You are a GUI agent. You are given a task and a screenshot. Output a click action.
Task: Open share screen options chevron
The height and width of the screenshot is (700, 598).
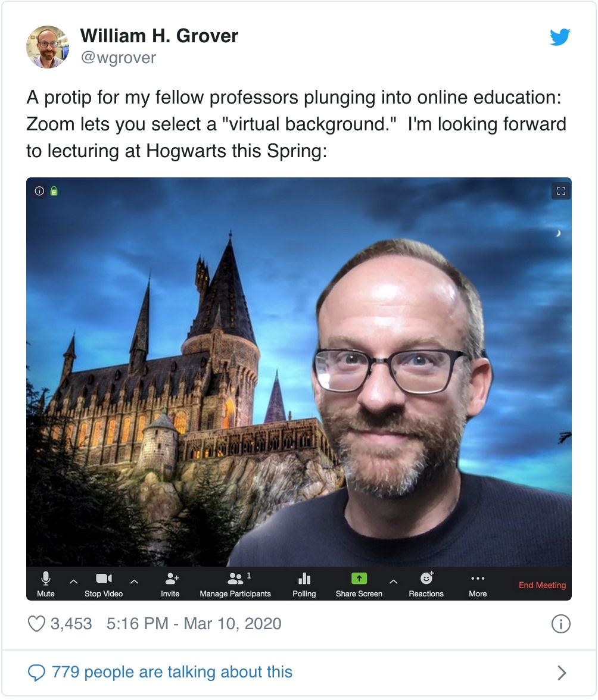[x=393, y=581]
